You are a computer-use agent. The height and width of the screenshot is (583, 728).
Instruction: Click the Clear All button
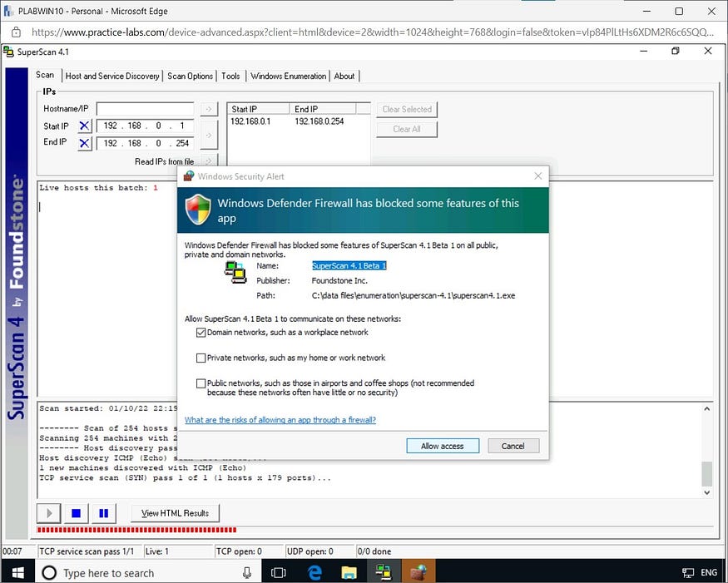(407, 130)
